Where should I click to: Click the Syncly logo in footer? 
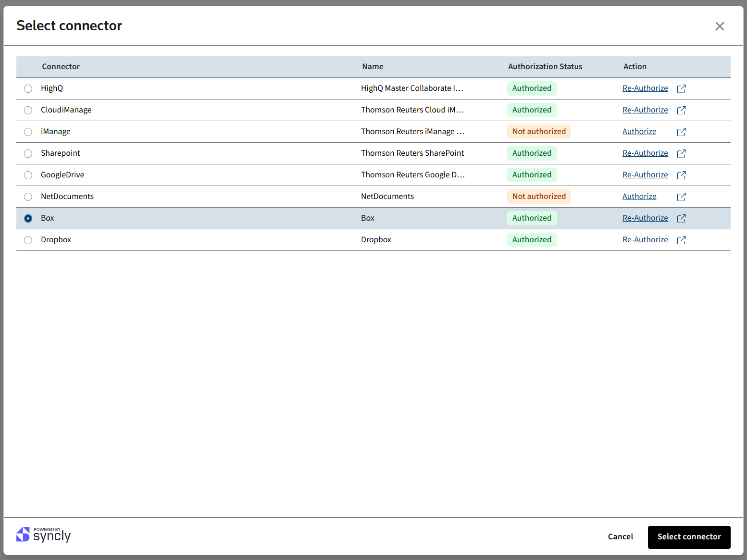tap(44, 535)
